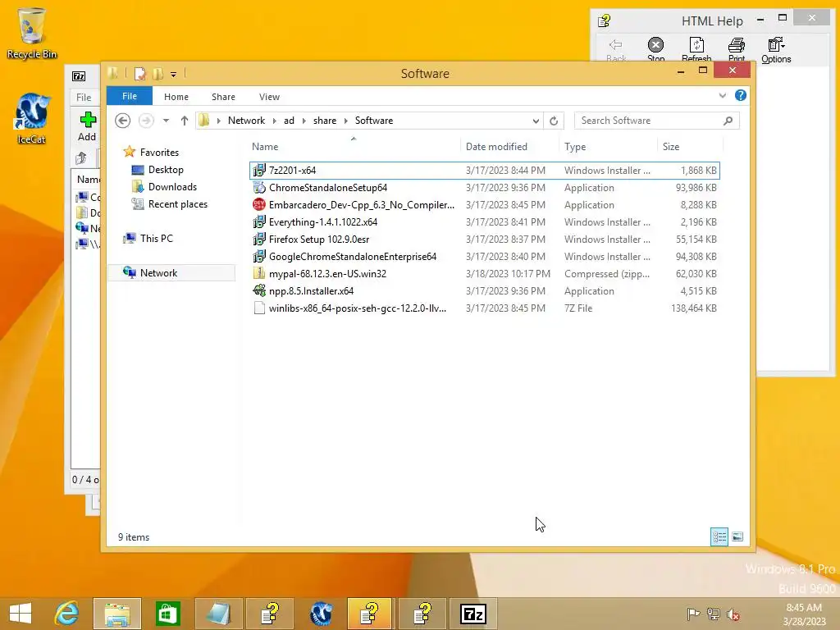Customize Quick Access Toolbar dropdown arrow
This screenshot has height=630, width=840.
pos(174,75)
